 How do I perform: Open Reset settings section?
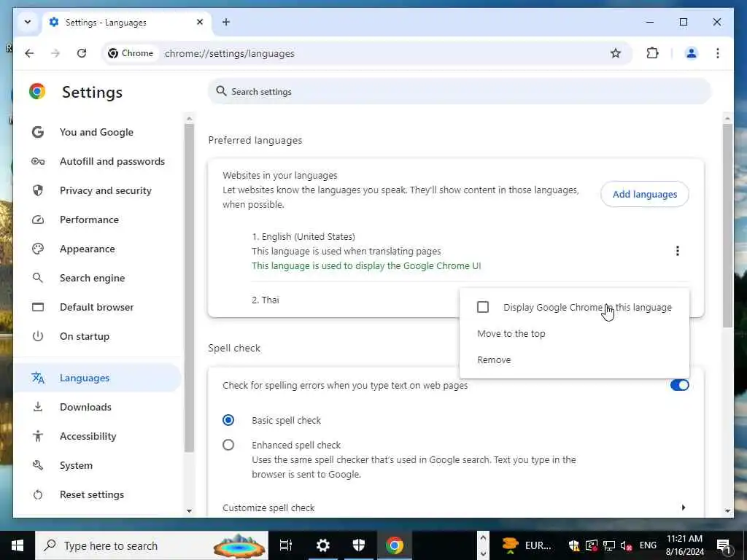pos(91,495)
